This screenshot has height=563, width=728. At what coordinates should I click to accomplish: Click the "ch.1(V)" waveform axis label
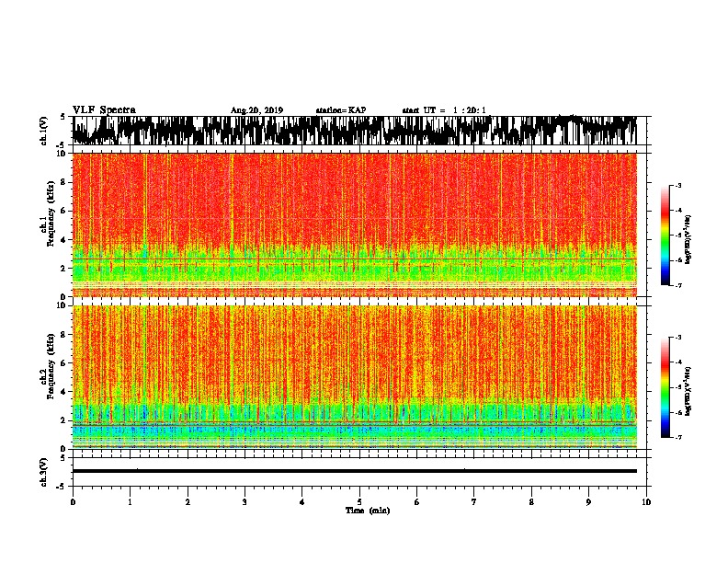[44, 131]
